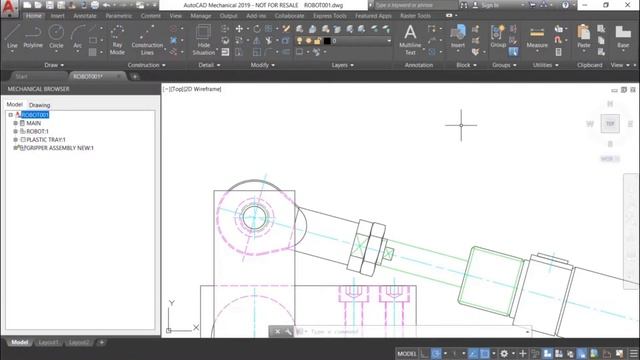Select the Rotate tool in Modify panel
Screen dimensions: 640x360
tap(256, 29)
